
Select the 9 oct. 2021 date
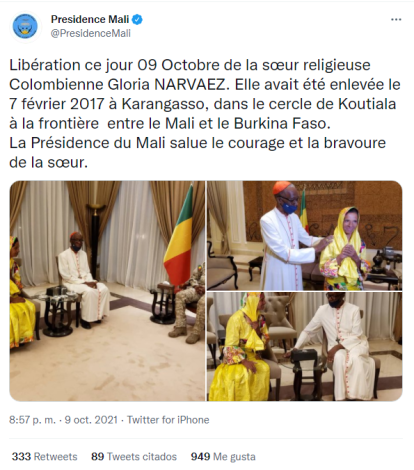tap(91, 420)
